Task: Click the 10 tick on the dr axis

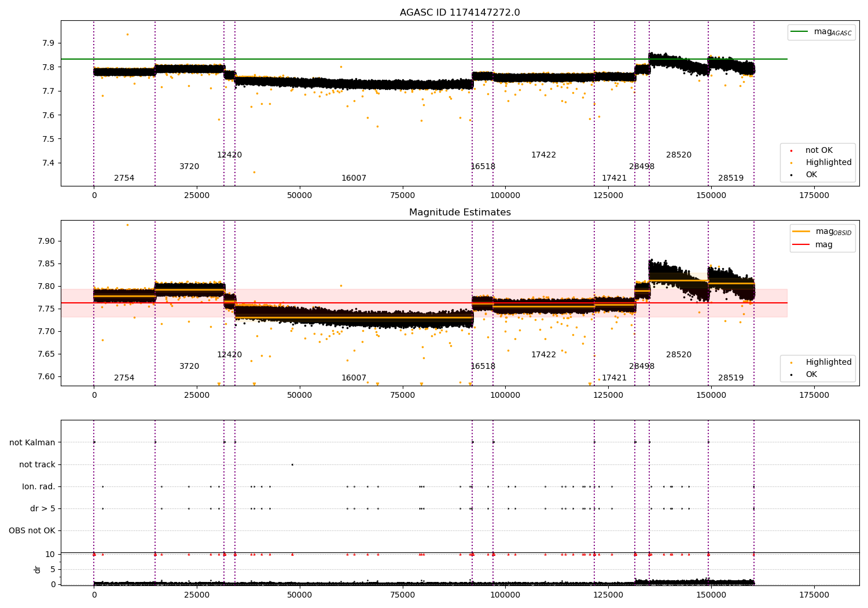Action: coord(50,555)
